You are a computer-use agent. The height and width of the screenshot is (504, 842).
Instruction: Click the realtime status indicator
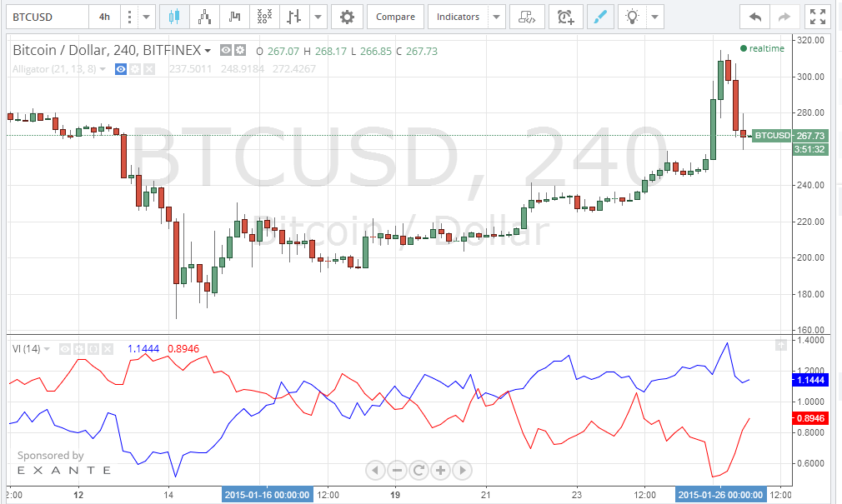click(762, 48)
